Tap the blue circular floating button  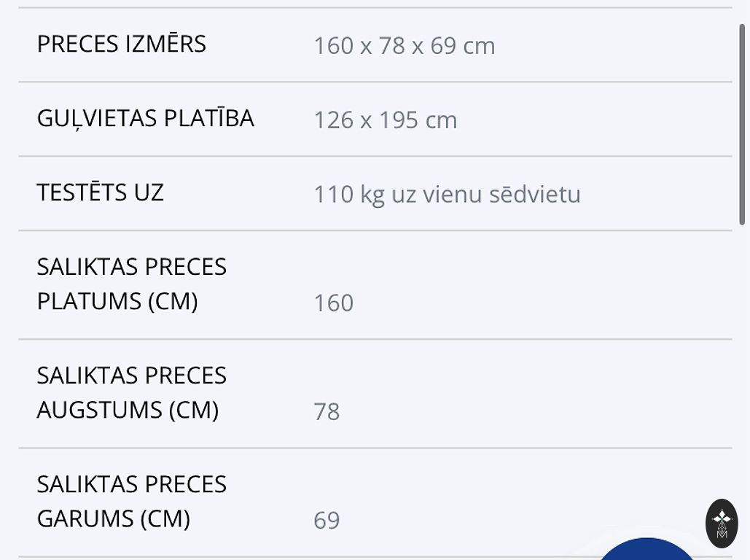click(x=646, y=551)
